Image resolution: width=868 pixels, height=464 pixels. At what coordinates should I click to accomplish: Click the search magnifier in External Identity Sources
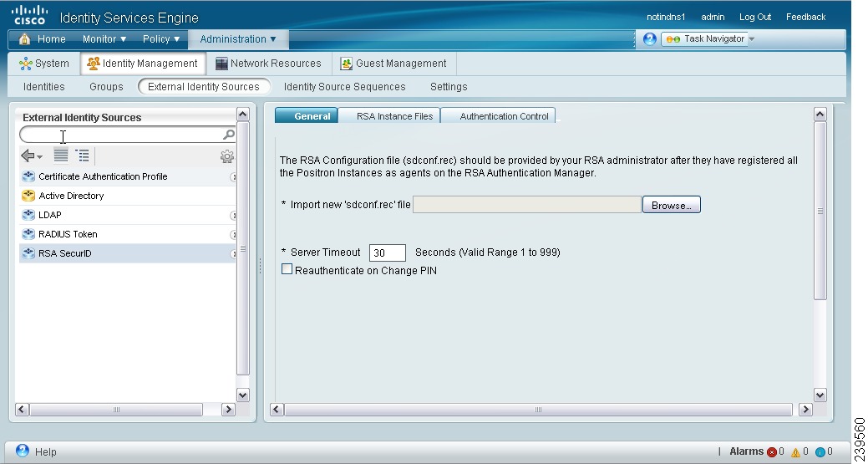229,135
